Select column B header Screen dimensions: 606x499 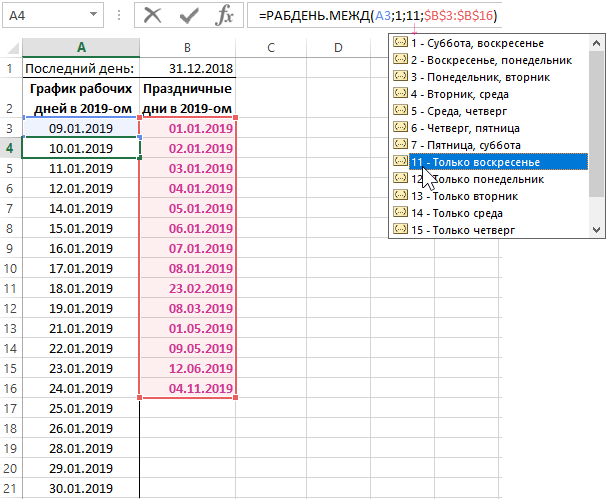pyautogui.click(x=187, y=48)
